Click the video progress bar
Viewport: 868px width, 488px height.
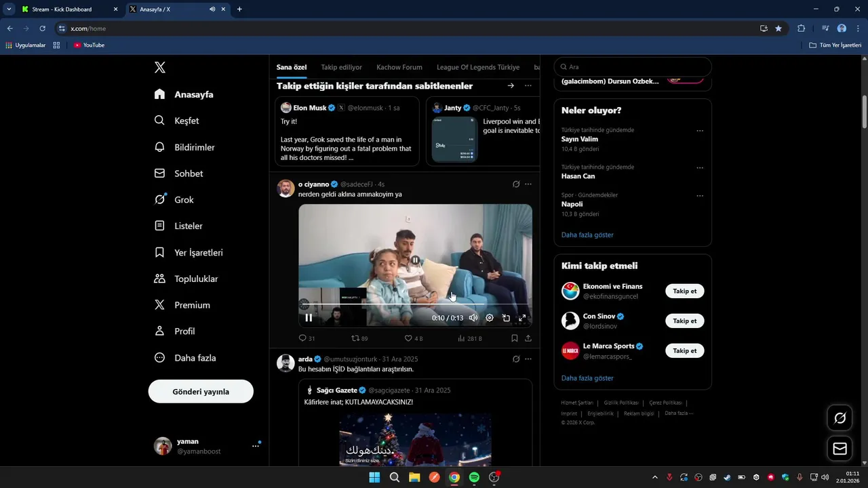[x=415, y=304]
